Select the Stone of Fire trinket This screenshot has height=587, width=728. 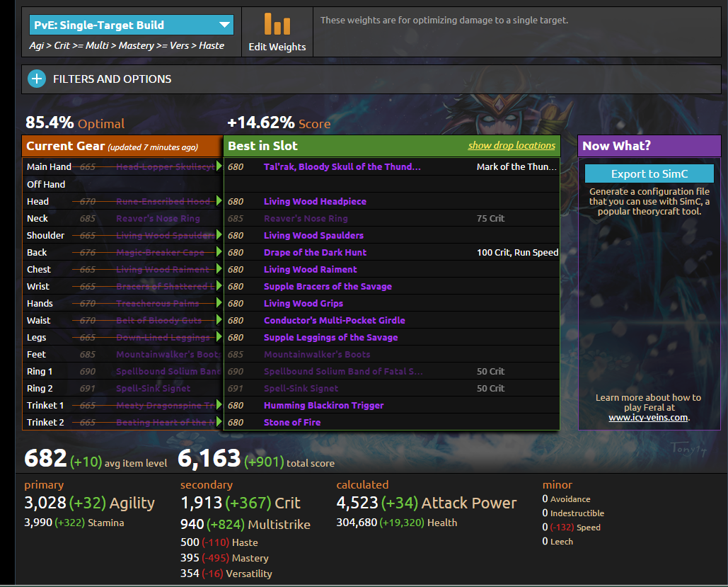(292, 423)
